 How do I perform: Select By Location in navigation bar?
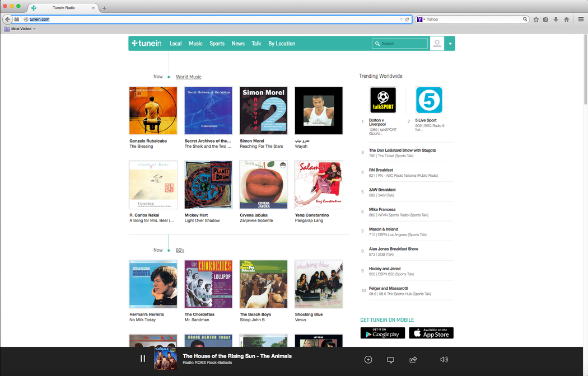point(281,44)
